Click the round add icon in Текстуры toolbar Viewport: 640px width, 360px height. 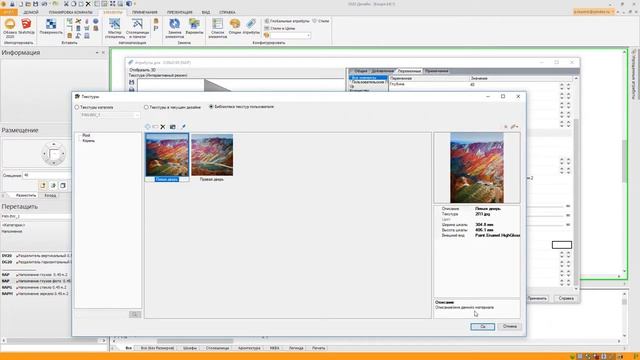coord(148,127)
